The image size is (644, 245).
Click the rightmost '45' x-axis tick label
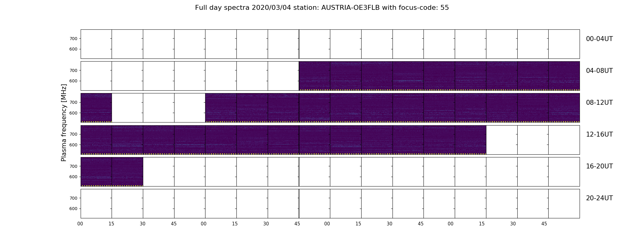point(544,224)
